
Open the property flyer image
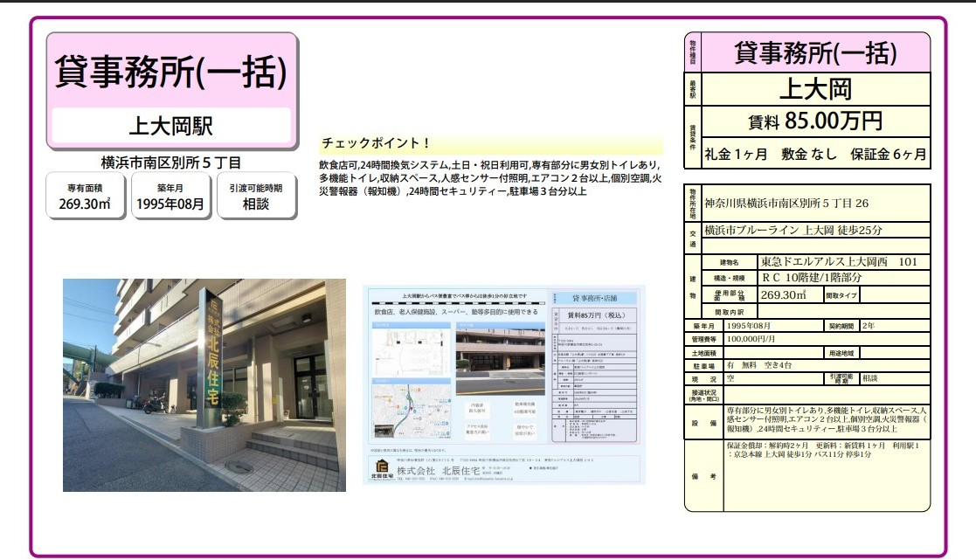504,384
